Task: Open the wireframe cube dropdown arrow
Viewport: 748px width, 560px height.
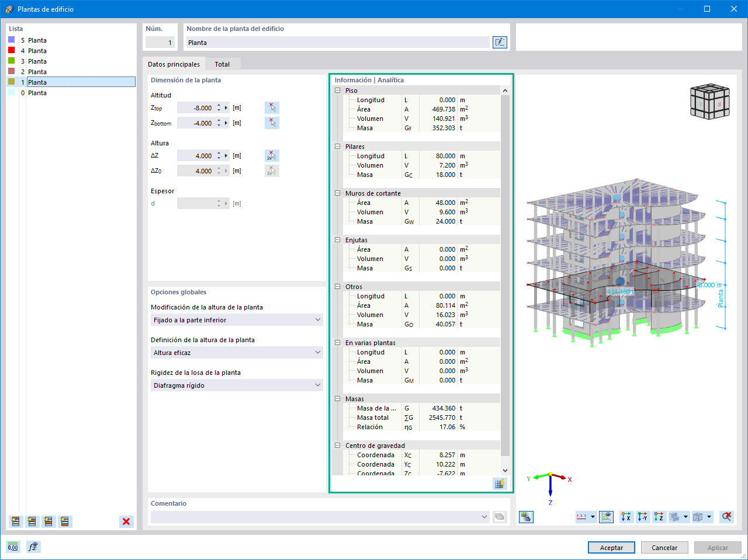Action: [709, 517]
